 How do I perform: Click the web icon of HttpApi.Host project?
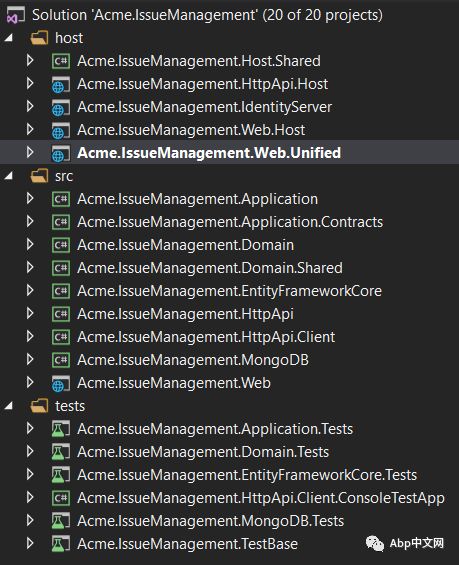tap(61, 84)
